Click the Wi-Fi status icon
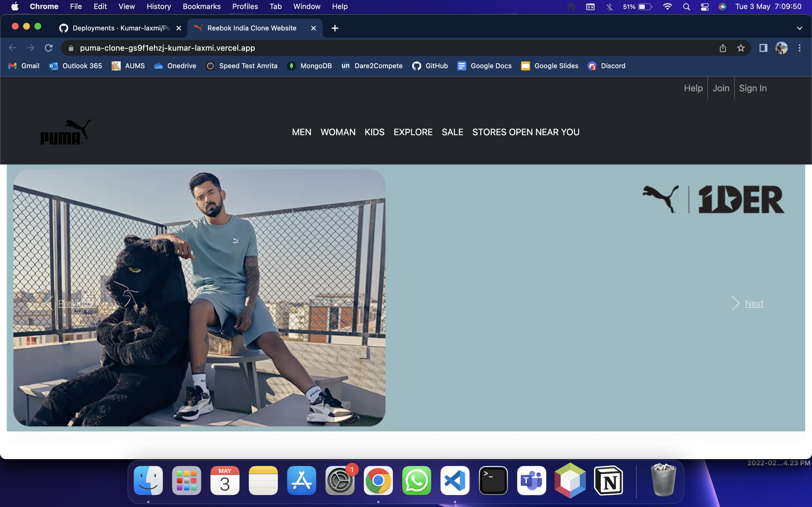812x507 pixels. 667,7
